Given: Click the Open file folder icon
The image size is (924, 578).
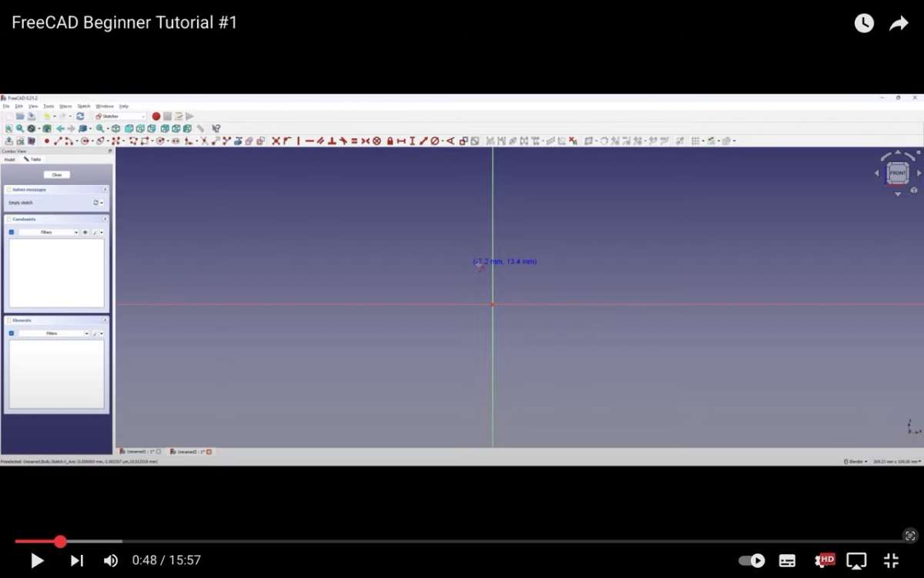Looking at the screenshot, I should tap(20, 116).
